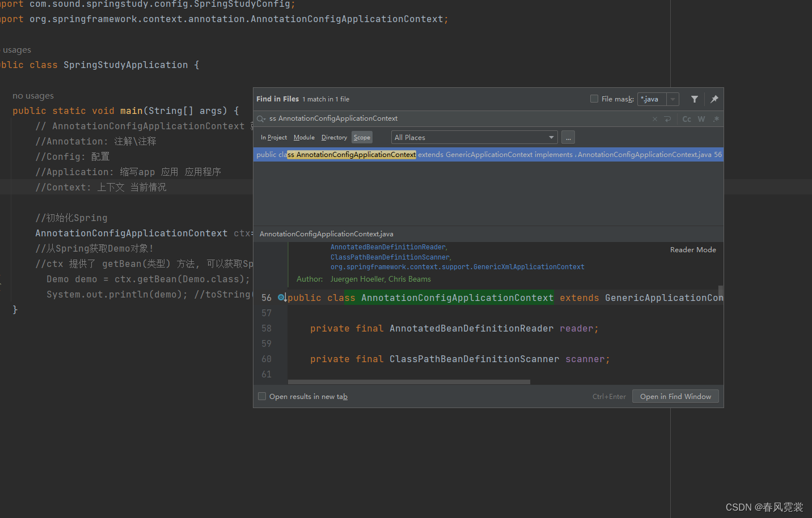This screenshot has width=812, height=518.
Task: Clear the search text with the X icon
Action: (655, 119)
